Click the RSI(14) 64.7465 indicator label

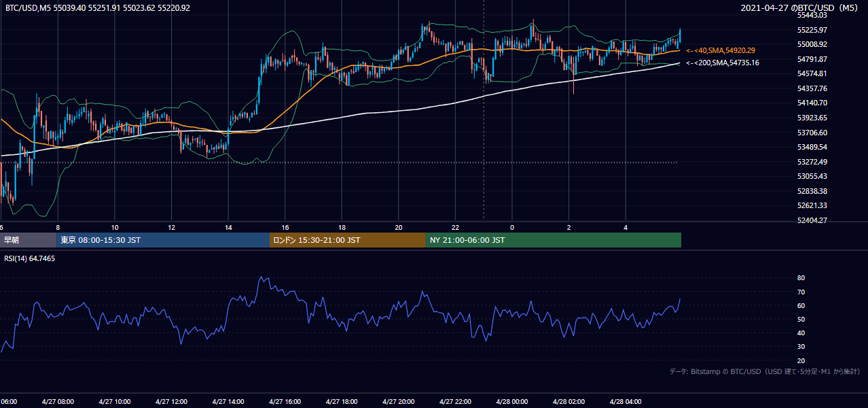point(30,258)
